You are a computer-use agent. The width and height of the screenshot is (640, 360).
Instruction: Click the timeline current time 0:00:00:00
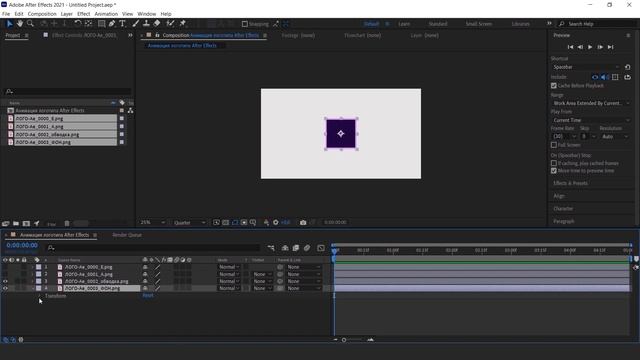tap(22, 245)
